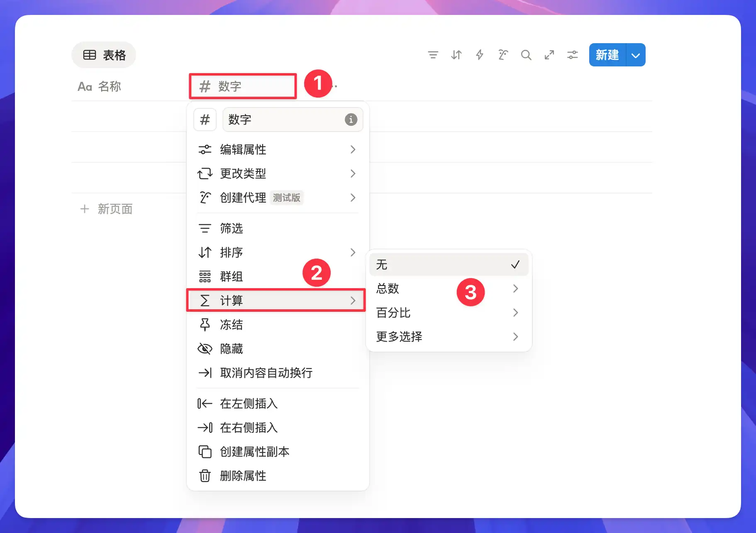Open the filter icon in the table toolbar
Image resolution: width=756 pixels, height=533 pixels.
point(433,54)
